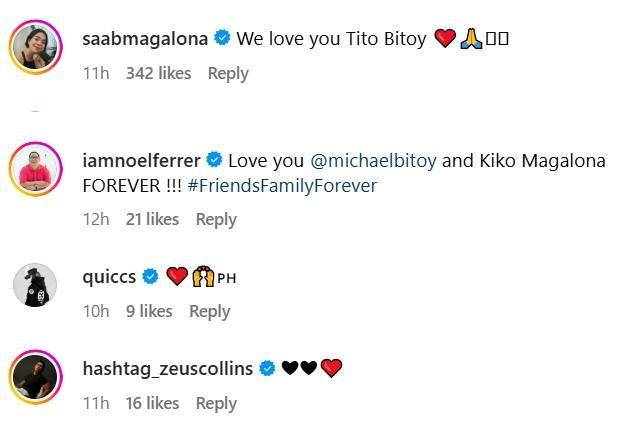This screenshot has height=433, width=632.
Task: Open the saabmagalona username link
Action: 146,39
